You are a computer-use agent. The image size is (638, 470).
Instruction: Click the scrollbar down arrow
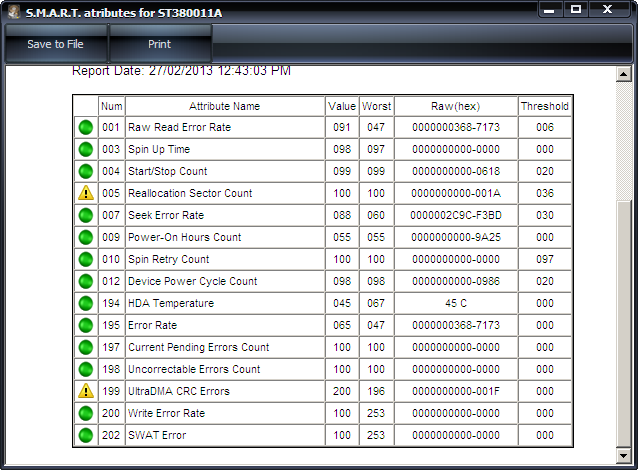(x=623, y=455)
